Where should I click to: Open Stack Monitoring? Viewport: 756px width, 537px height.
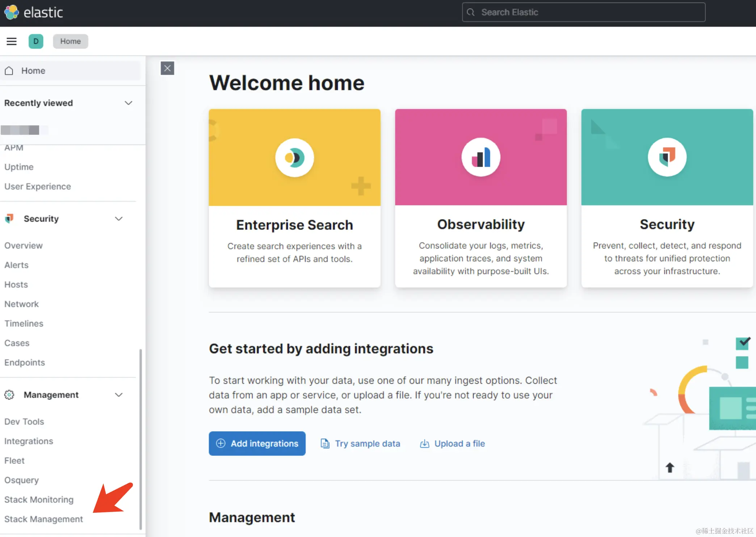[39, 500]
